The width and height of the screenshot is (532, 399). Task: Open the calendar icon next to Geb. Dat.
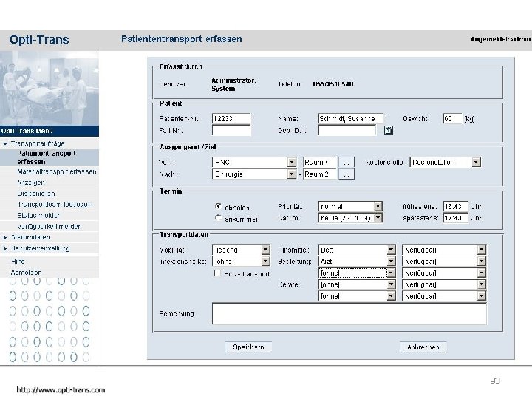coord(389,131)
